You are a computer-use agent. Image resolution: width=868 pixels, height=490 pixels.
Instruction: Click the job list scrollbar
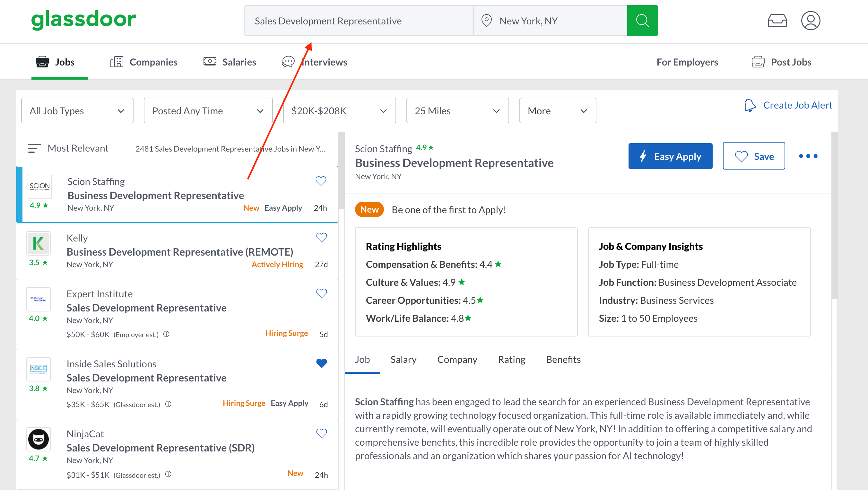click(x=341, y=171)
